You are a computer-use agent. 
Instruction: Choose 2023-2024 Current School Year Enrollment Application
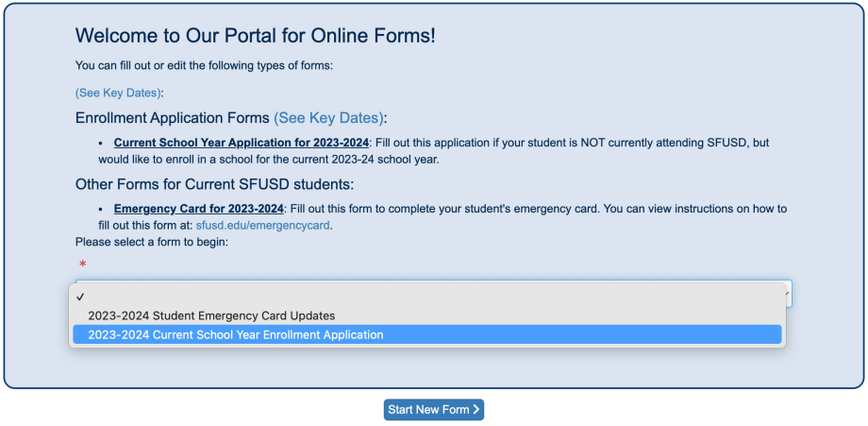click(x=236, y=334)
